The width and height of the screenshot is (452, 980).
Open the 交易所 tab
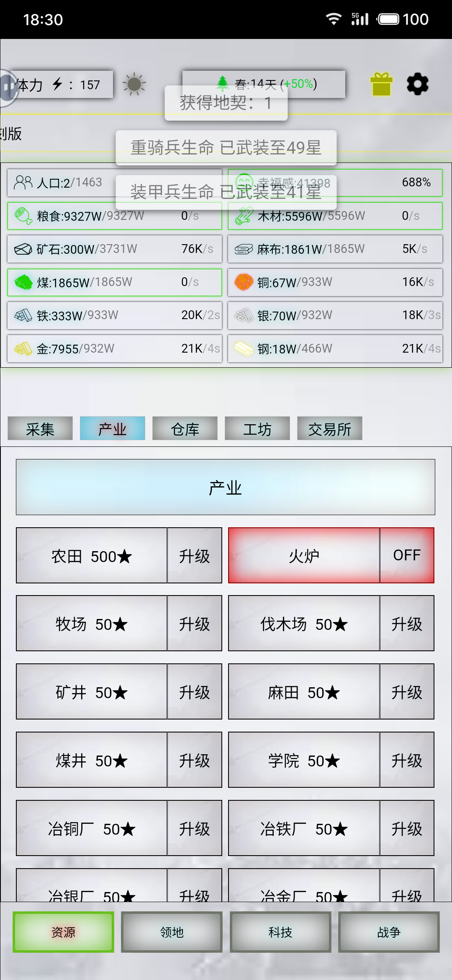330,428
